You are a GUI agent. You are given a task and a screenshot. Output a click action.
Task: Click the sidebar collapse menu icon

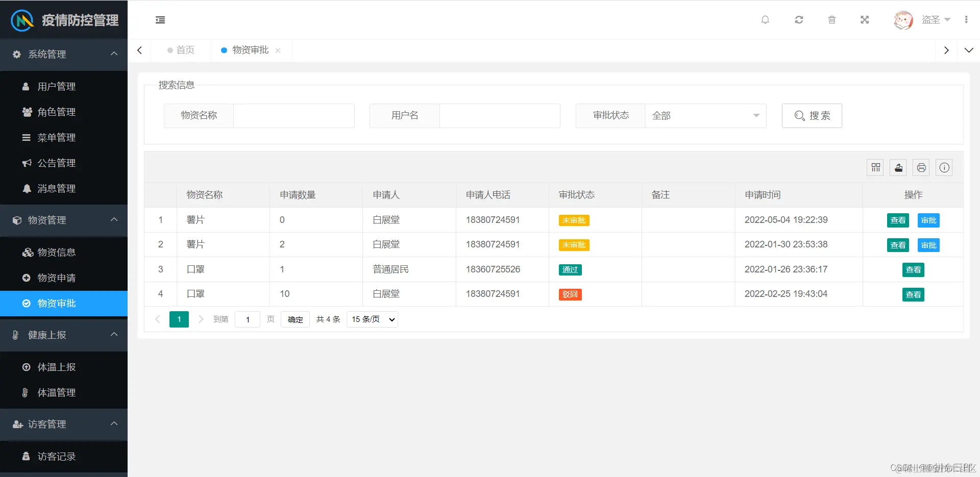(160, 20)
